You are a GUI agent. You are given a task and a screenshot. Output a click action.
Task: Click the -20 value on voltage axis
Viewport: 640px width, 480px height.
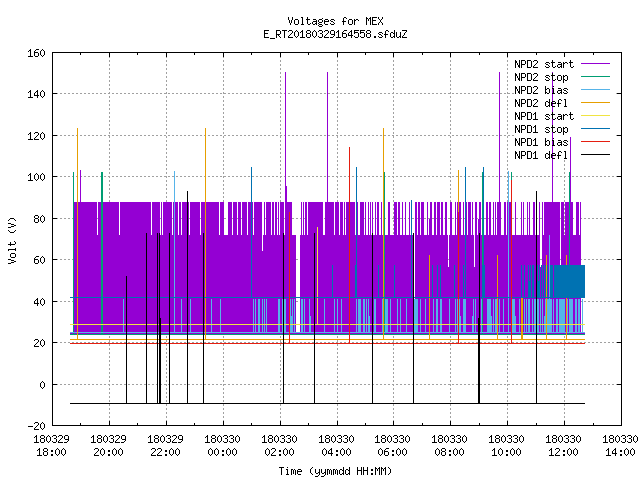(36, 426)
